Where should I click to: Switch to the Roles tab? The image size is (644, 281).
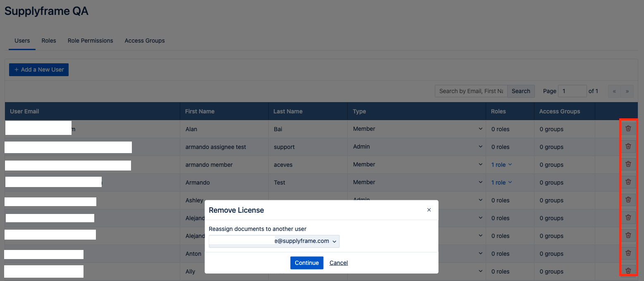[49, 41]
